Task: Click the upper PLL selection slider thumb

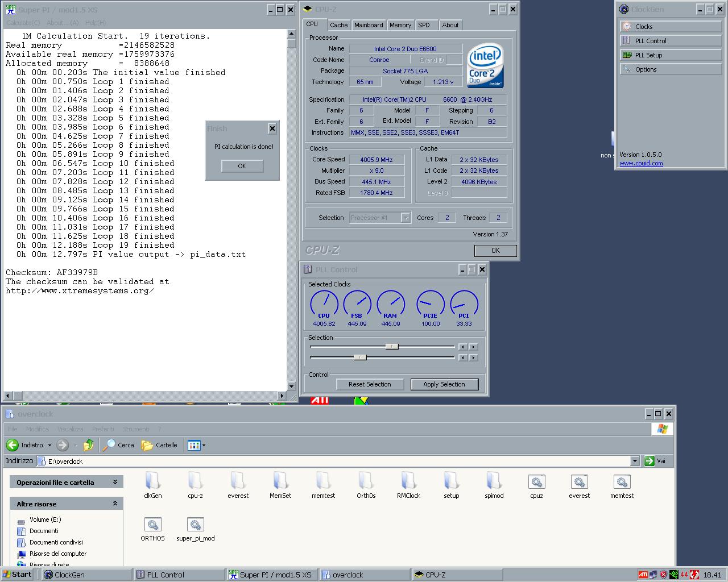Action: 392,346
